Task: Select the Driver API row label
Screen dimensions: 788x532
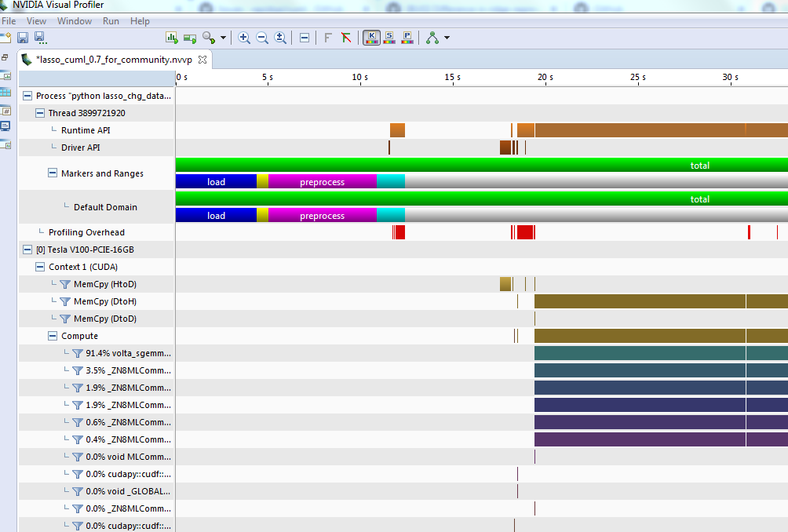Action: pyautogui.click(x=80, y=148)
